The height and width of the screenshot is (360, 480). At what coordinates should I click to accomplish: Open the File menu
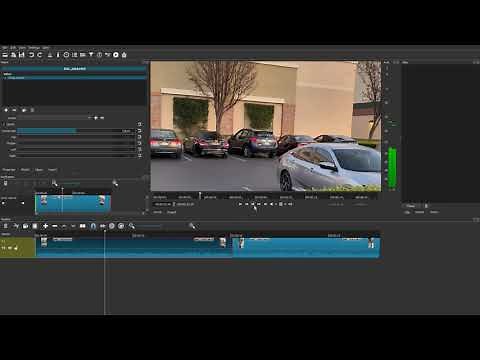5,48
